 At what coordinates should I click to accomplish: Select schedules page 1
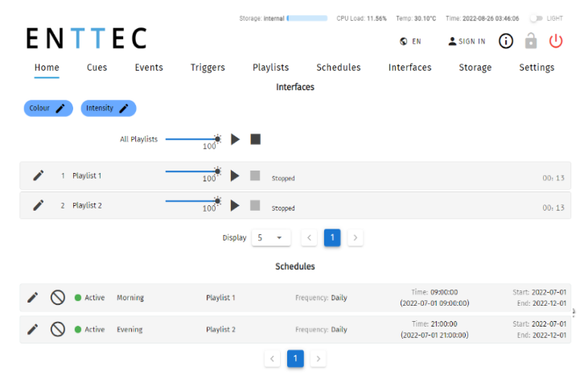click(295, 359)
